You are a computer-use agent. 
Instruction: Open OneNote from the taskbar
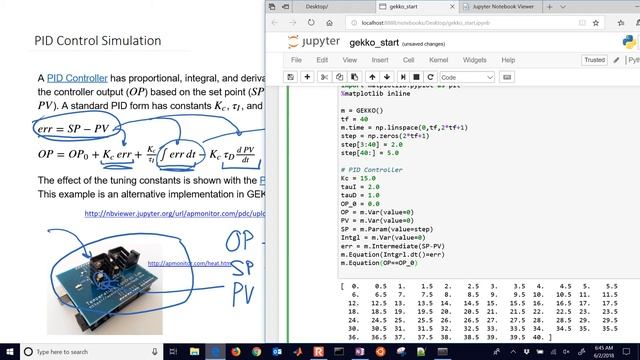click(360, 351)
